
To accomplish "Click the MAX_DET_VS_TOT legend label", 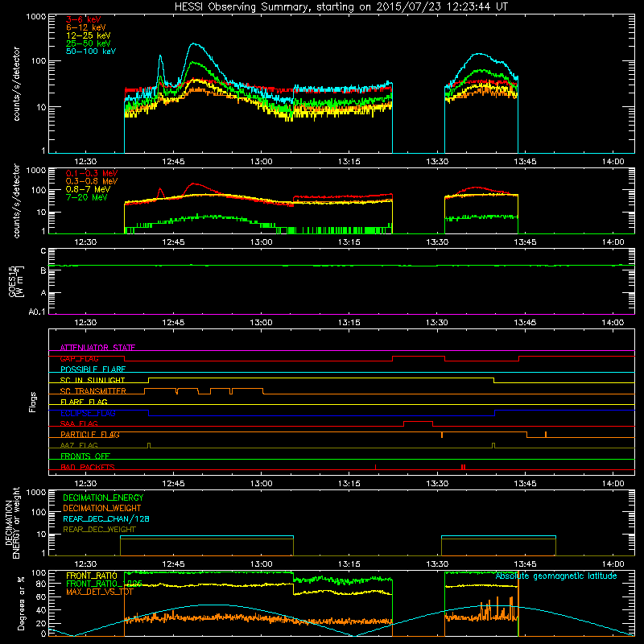I will point(100,592).
